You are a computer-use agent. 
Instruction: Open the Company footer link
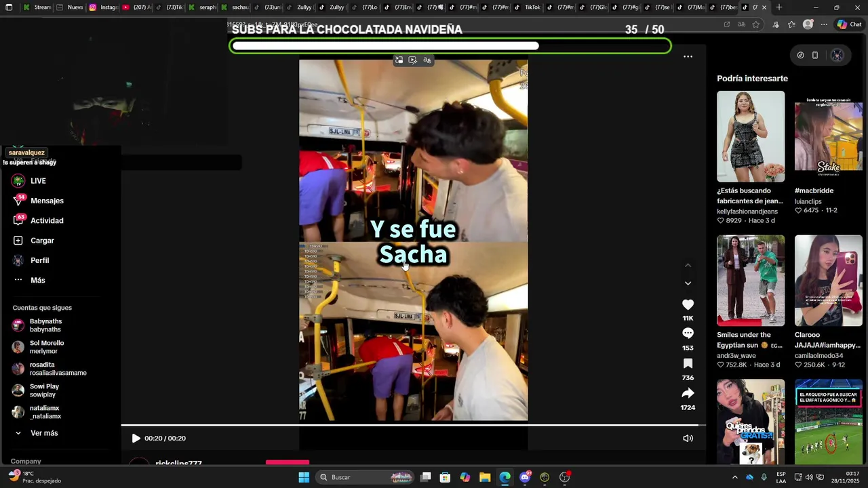(26, 461)
